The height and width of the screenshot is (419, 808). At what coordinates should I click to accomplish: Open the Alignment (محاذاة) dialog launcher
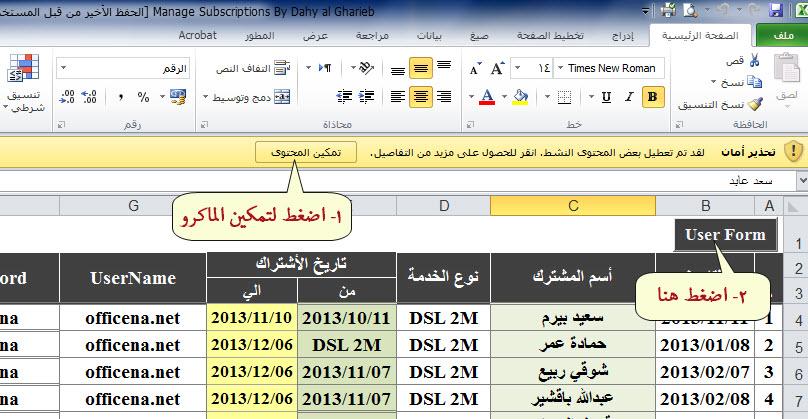204,125
